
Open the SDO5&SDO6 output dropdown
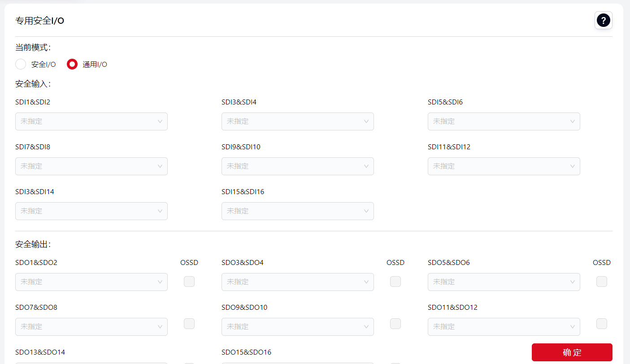pyautogui.click(x=504, y=282)
